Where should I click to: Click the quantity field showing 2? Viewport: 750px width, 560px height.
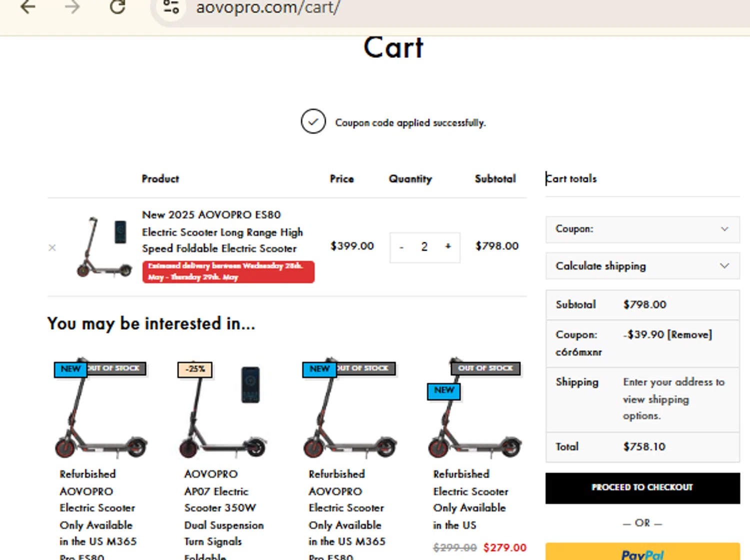pyautogui.click(x=424, y=247)
